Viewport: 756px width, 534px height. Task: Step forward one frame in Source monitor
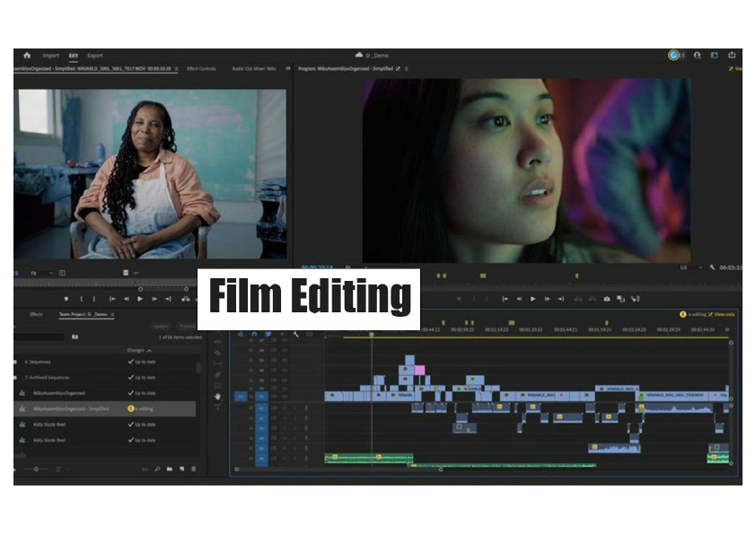154,299
